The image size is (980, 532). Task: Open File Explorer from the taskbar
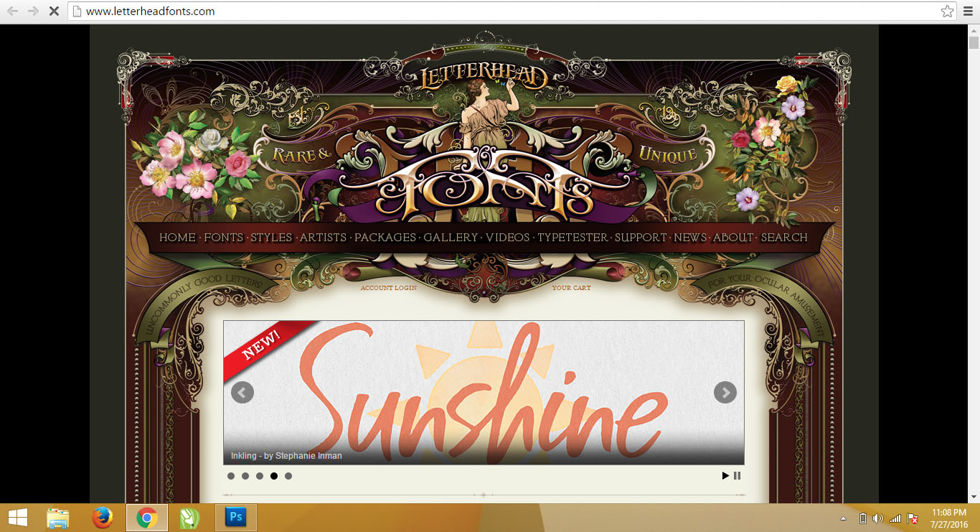point(58,518)
